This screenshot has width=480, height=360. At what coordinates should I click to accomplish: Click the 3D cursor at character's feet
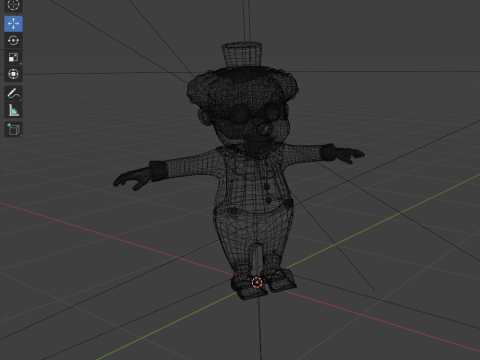coord(257,283)
